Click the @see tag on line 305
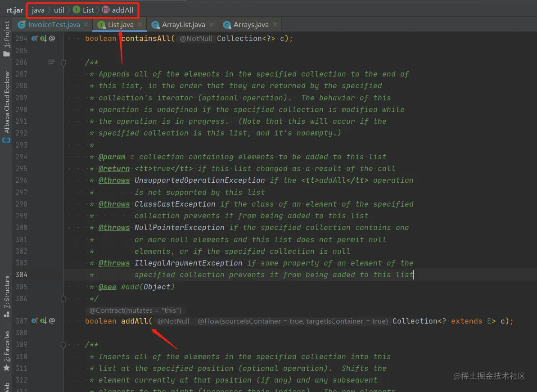This screenshot has width=537, height=392. click(108, 287)
